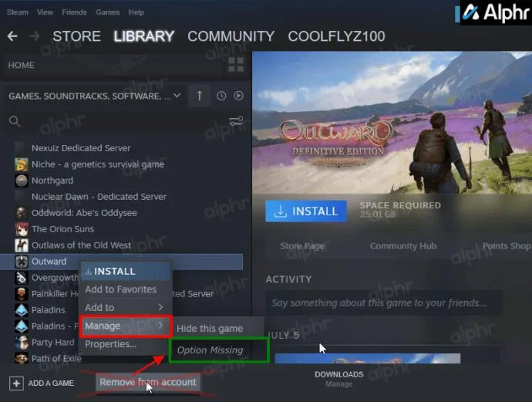Open advanced filter sliders icon
Screen dimensions: 532x402
pyautogui.click(x=236, y=121)
